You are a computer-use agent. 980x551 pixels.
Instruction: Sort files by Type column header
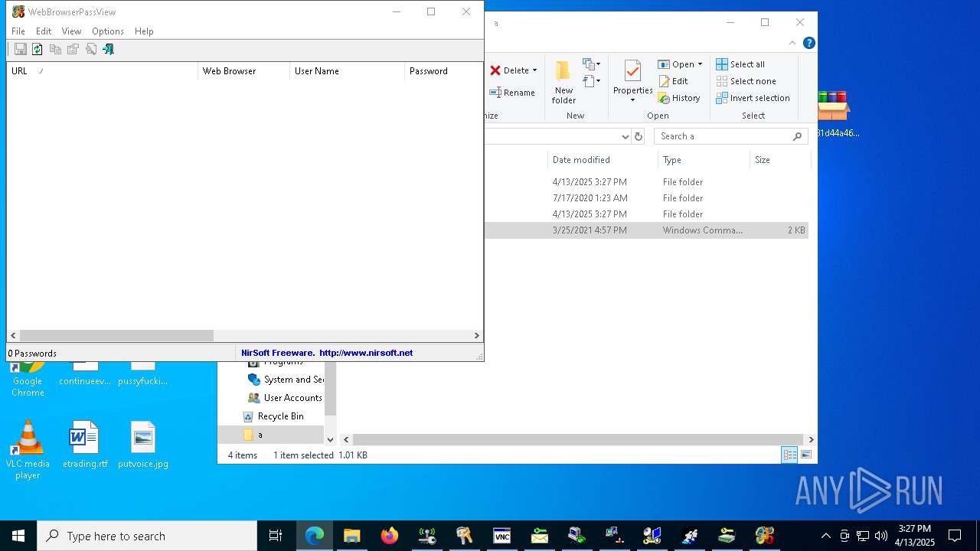point(704,160)
